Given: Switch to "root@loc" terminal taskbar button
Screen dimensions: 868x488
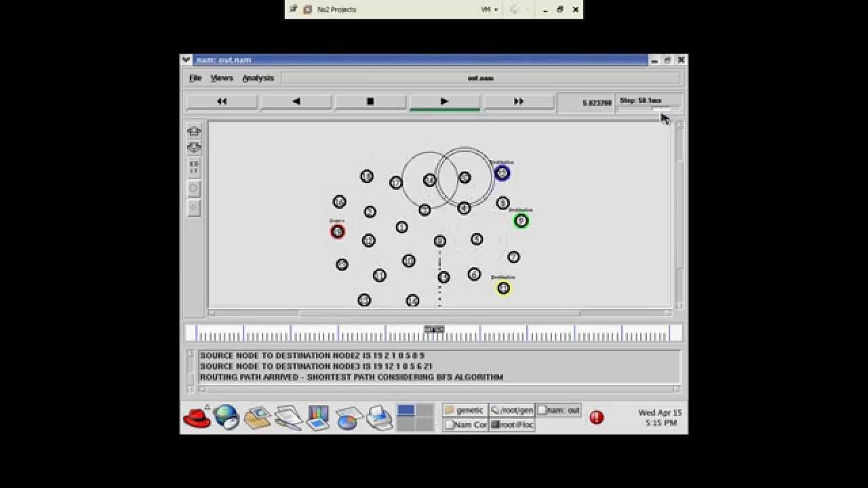Looking at the screenshot, I should pyautogui.click(x=512, y=425).
